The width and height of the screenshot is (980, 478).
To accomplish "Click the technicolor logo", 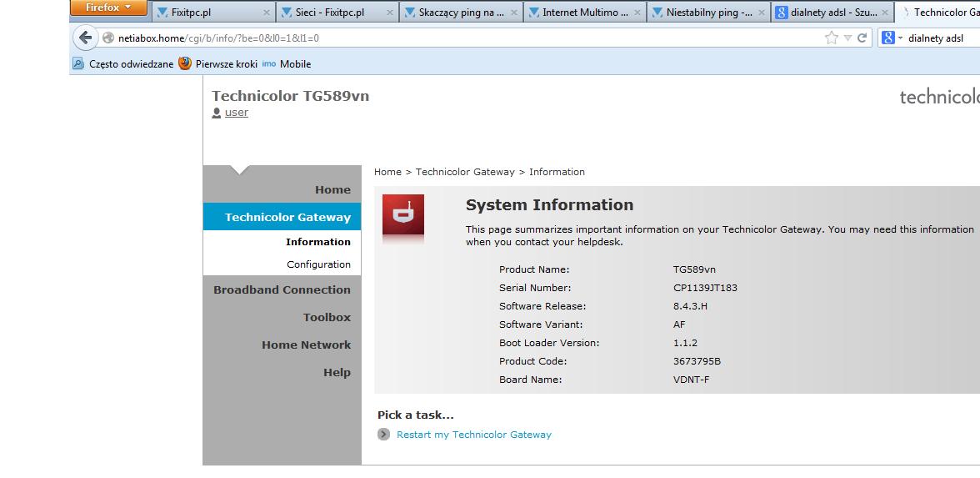I will [x=939, y=98].
